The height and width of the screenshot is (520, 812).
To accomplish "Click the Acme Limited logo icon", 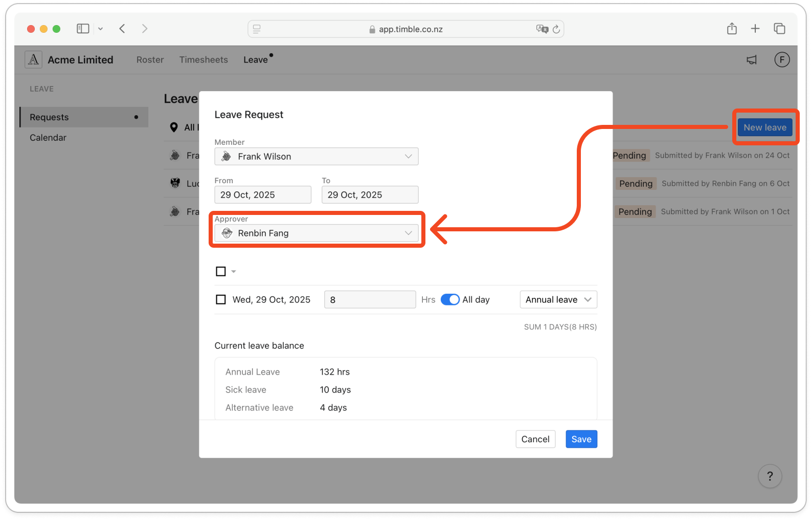I will [x=33, y=60].
